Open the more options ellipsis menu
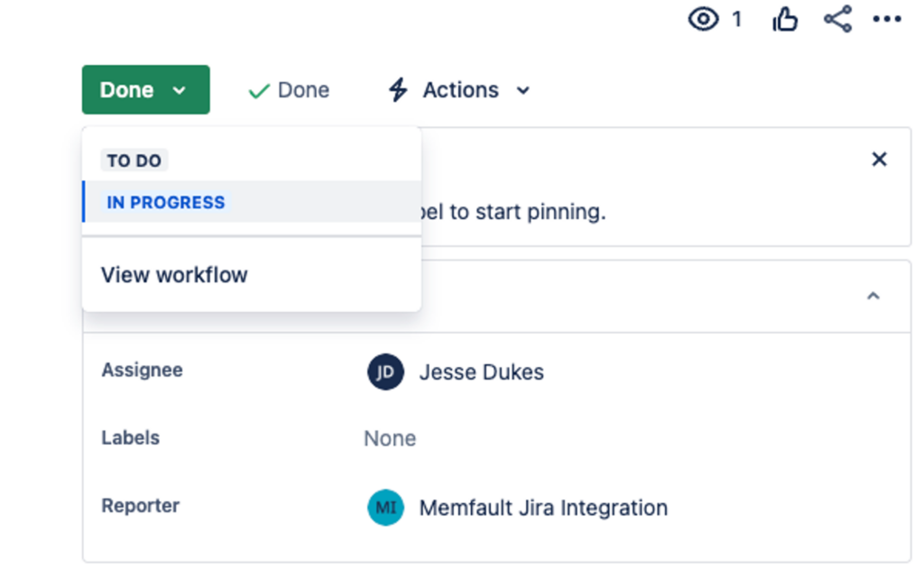 tap(886, 19)
